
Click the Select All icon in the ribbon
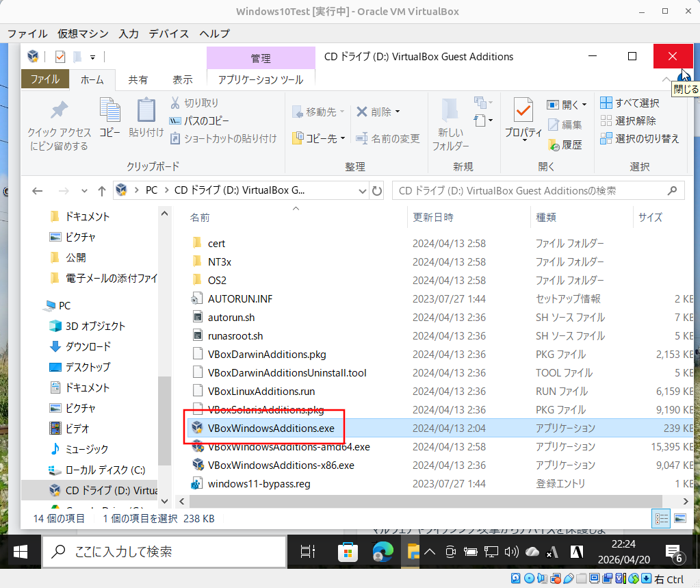click(x=606, y=103)
